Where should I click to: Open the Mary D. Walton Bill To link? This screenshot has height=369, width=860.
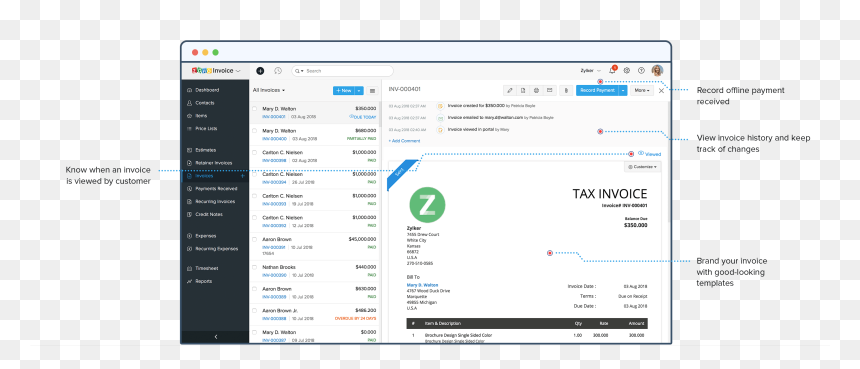tap(422, 285)
